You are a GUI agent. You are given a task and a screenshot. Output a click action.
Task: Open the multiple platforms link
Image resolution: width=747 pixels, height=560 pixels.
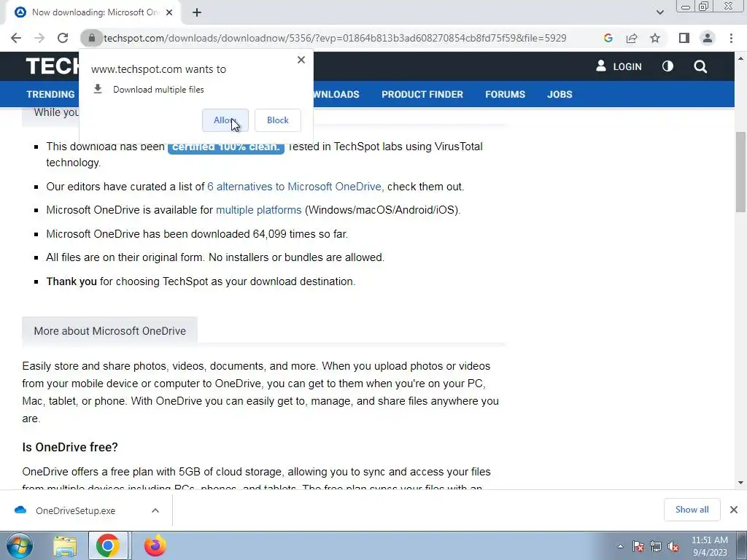[259, 210]
